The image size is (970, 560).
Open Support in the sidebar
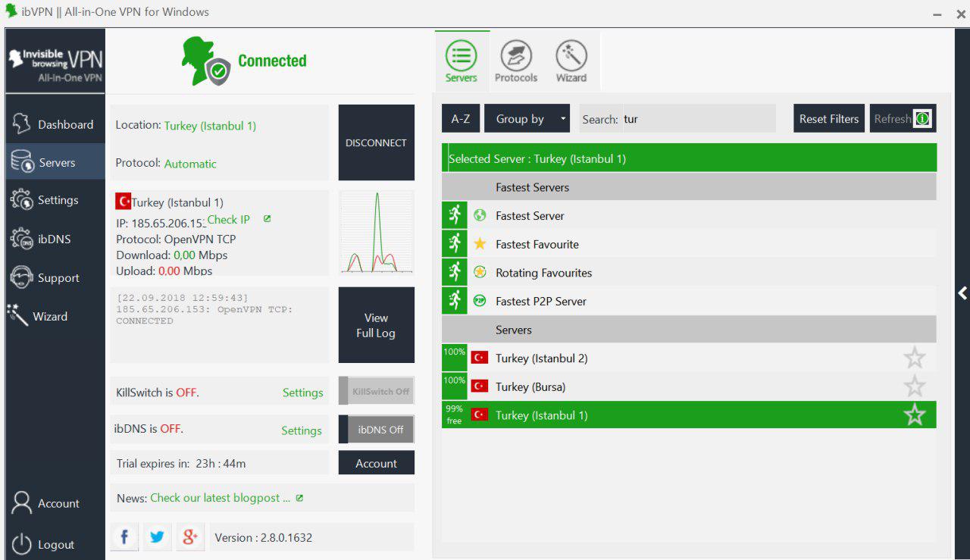(55, 277)
